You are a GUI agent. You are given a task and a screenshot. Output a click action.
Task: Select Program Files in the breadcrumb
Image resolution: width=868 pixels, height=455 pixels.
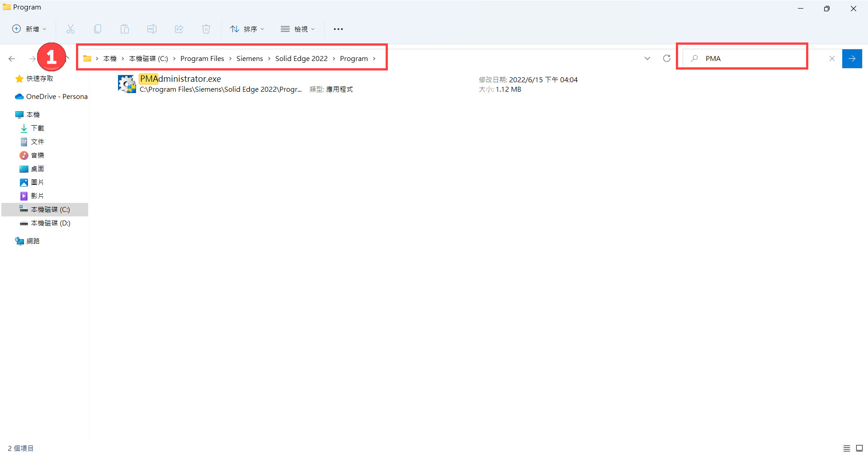tap(202, 59)
